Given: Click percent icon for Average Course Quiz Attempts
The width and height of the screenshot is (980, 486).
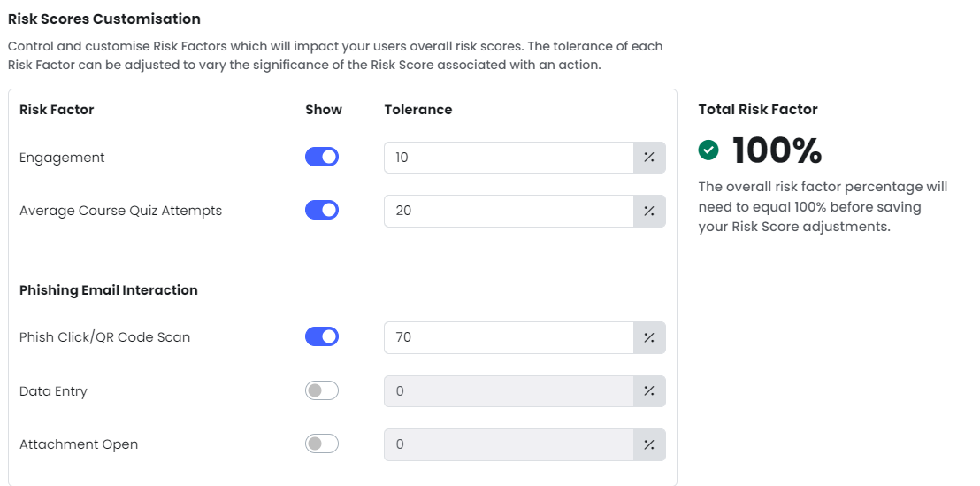Looking at the screenshot, I should [x=649, y=211].
